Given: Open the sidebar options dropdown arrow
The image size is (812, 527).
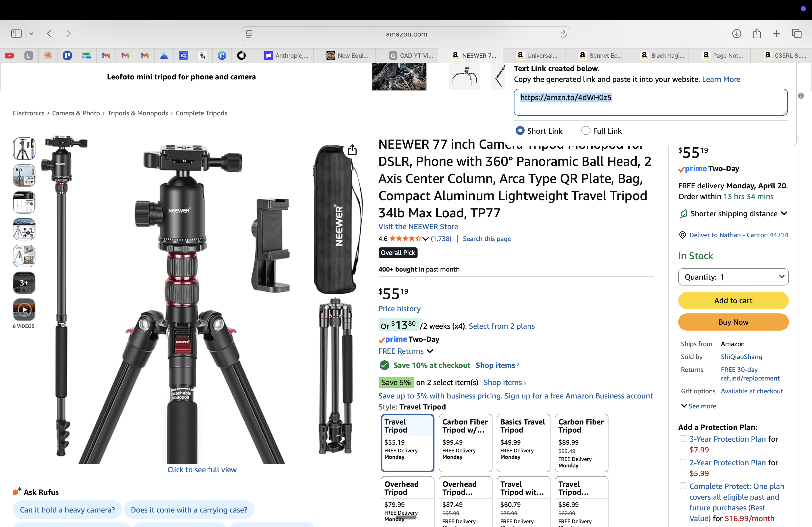Looking at the screenshot, I should pyautogui.click(x=31, y=33).
